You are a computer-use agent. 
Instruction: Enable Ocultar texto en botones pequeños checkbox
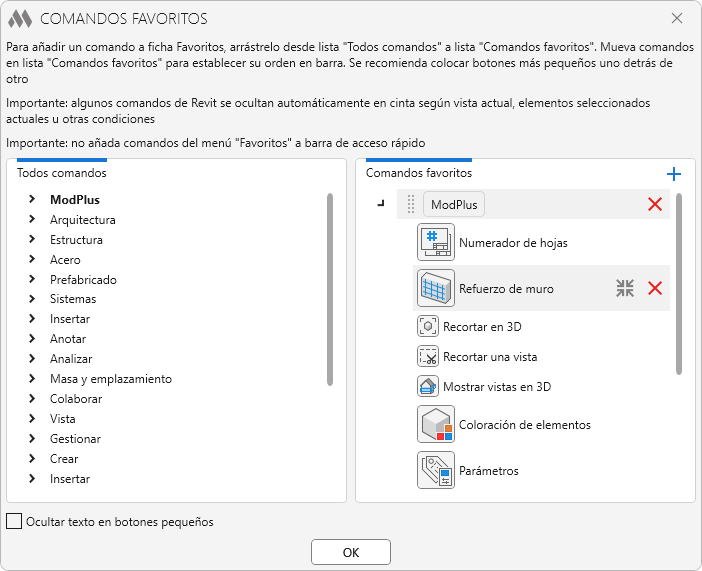pos(14,521)
